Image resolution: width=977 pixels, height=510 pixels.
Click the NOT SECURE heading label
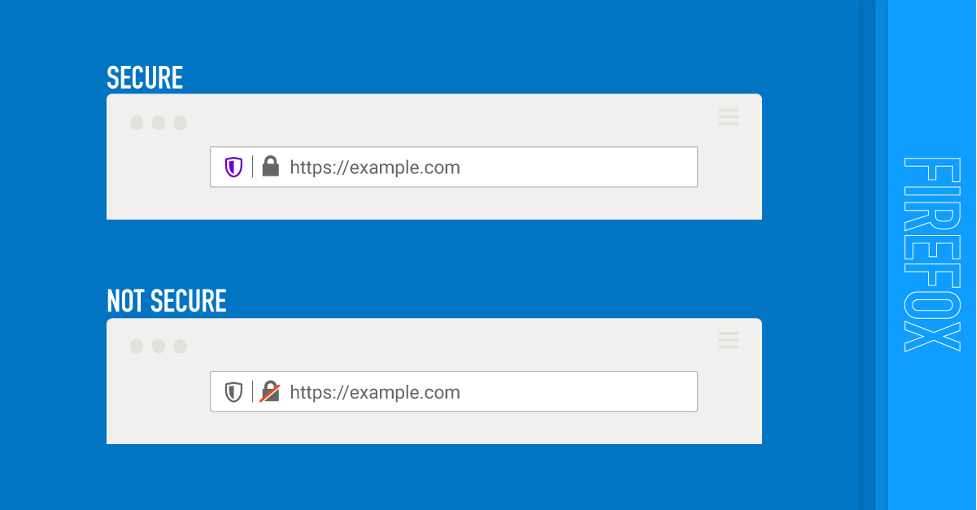coord(167,301)
